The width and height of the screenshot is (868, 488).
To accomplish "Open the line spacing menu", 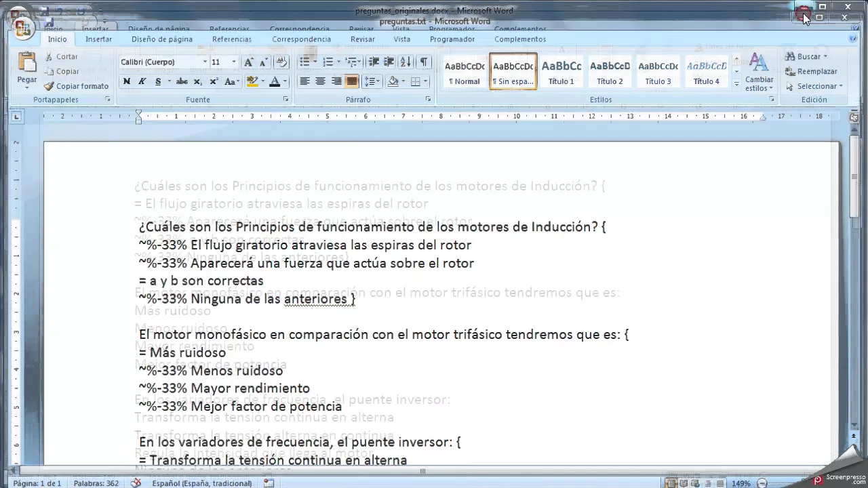I will 372,81.
